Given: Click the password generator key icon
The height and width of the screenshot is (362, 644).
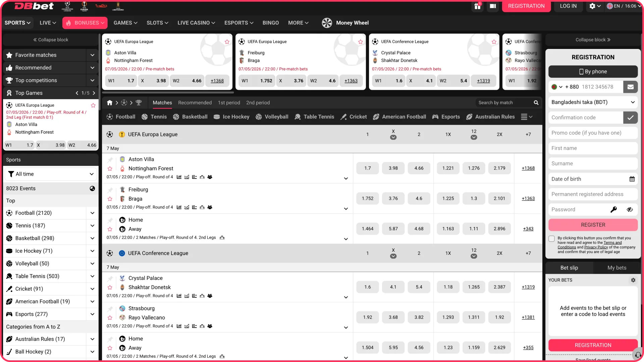Looking at the screenshot, I should [x=613, y=209].
